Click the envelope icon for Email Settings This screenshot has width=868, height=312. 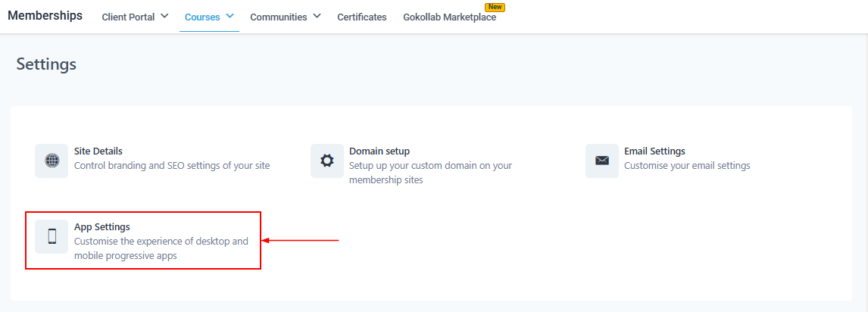click(x=601, y=161)
